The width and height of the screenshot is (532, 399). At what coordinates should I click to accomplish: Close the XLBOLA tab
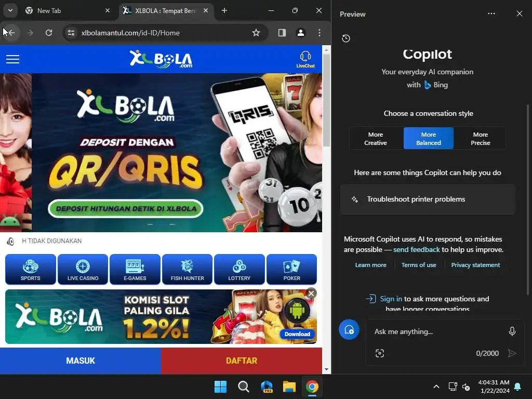point(206,10)
